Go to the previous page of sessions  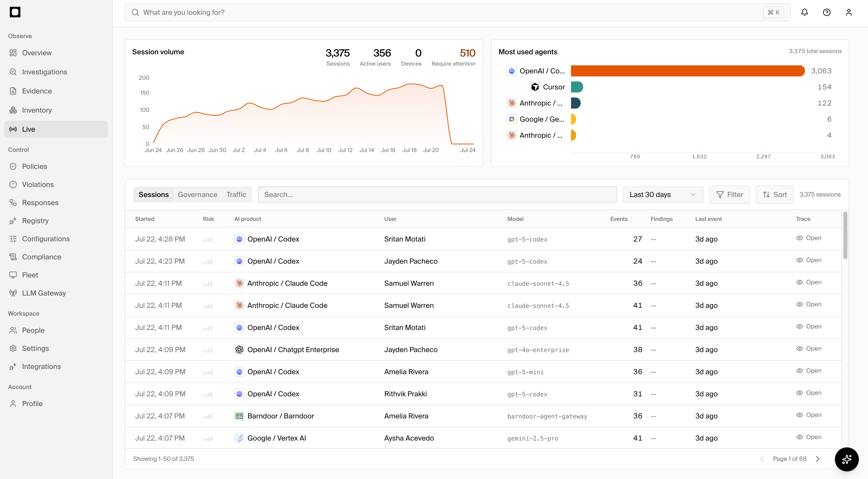point(762,459)
